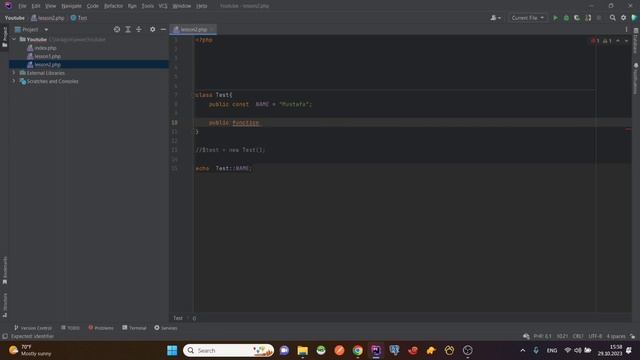Viewport: 640px width, 360px height.
Task: Click the Collapse All icon in Project panel
Action: tap(139, 29)
